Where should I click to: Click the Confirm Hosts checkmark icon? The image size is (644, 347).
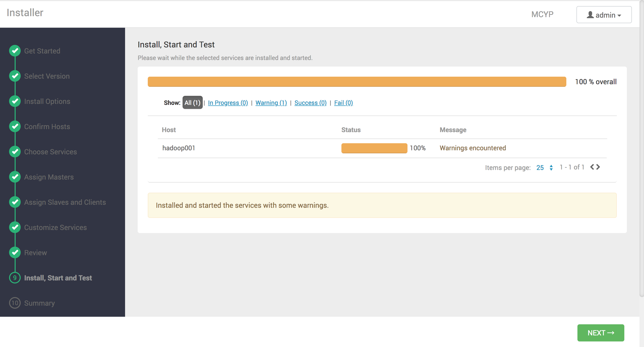[15, 126]
